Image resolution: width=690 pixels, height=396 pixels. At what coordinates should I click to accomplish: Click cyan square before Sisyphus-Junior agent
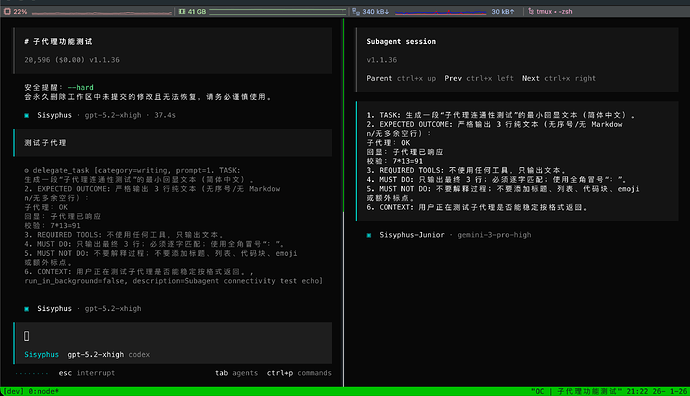(369, 235)
